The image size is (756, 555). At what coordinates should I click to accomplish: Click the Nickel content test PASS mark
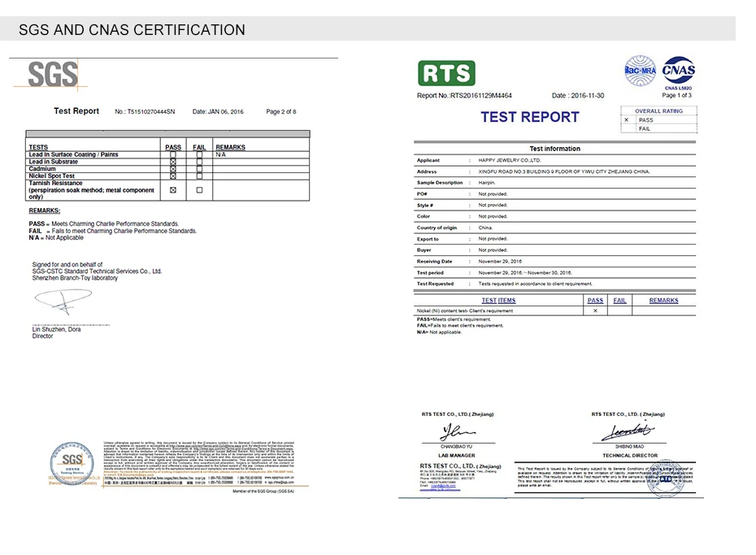tap(595, 310)
